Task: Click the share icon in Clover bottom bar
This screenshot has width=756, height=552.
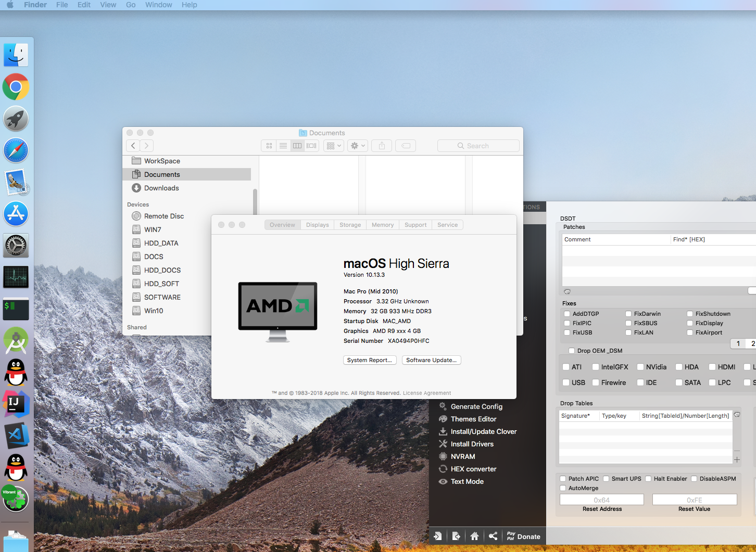Action: [x=493, y=536]
